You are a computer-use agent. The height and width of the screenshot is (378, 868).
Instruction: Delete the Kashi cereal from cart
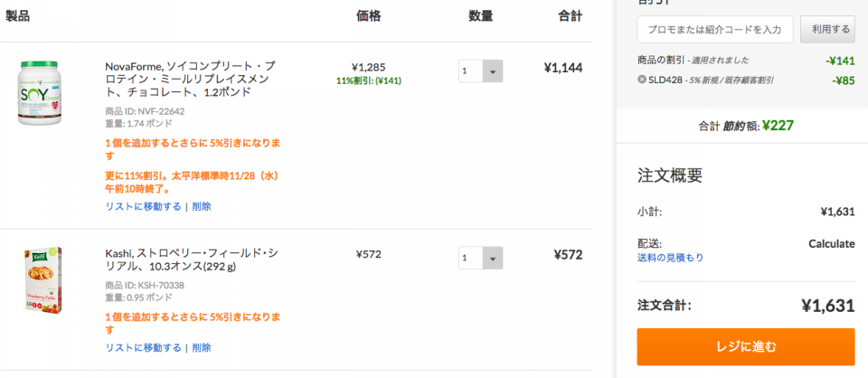tap(202, 347)
